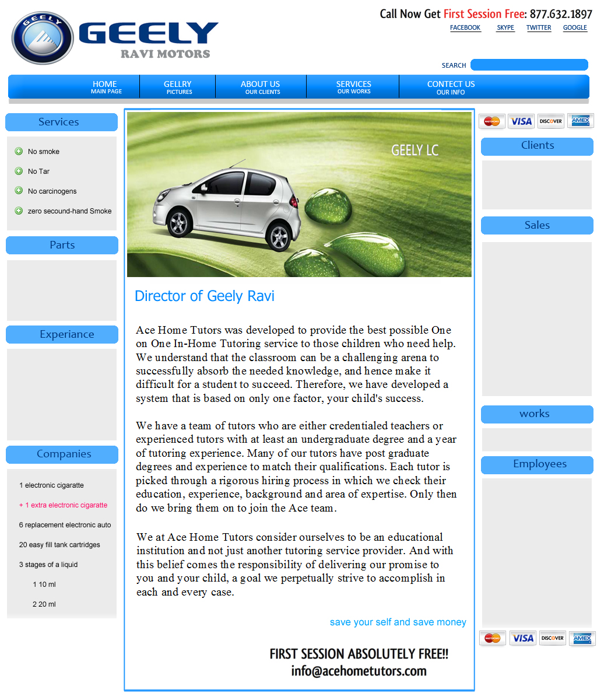Open the Home main page menu
Image resolution: width=597 pixels, height=700 pixels.
click(x=105, y=87)
